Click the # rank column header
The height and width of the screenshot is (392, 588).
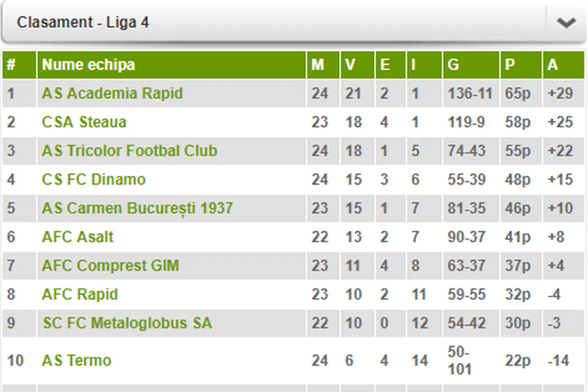pos(11,65)
